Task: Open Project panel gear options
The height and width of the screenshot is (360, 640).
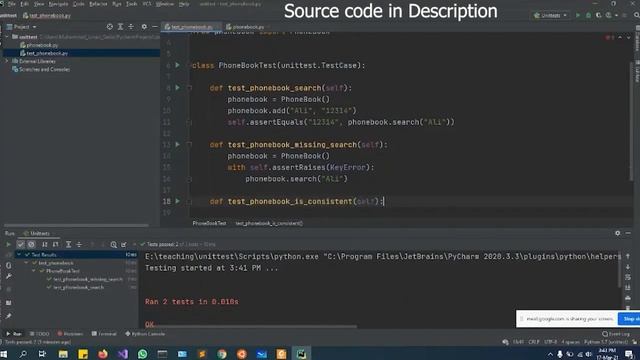Action: click(x=144, y=27)
